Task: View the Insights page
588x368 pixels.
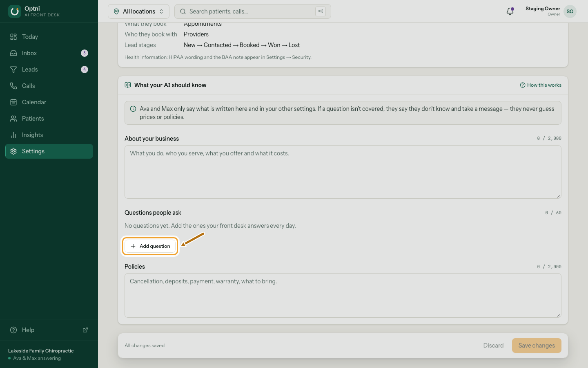Action: coord(49,135)
